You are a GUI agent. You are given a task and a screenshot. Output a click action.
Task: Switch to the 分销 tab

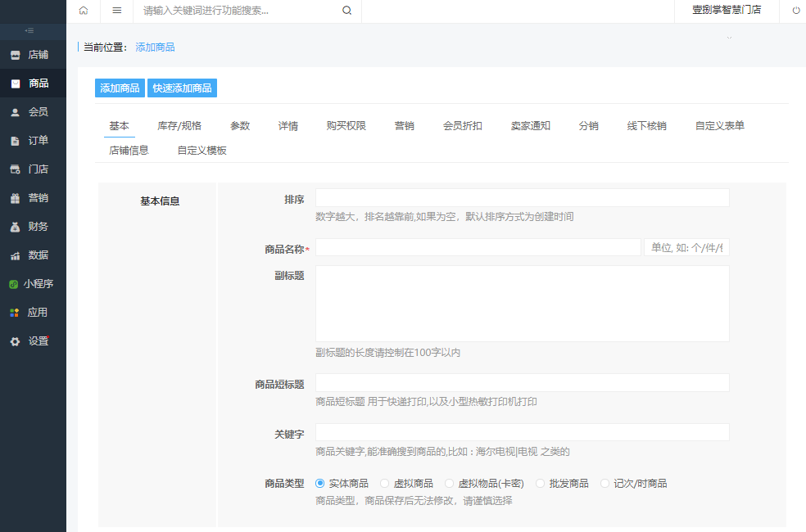pos(589,126)
